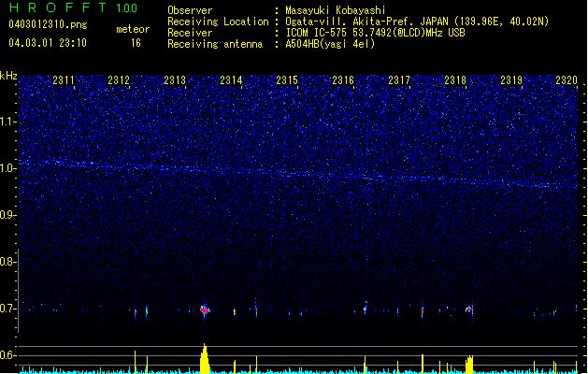The height and width of the screenshot is (374, 588).
Task: Select antenna model A504HB(yagi 4el)
Action: pos(330,44)
